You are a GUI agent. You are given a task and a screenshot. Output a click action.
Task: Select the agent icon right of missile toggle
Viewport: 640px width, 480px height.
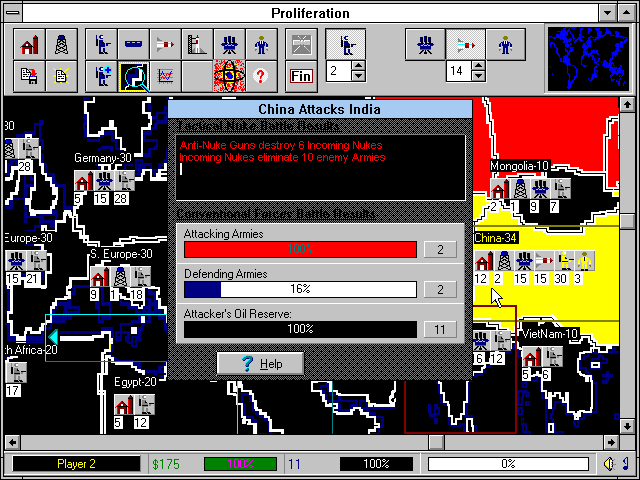coord(505,44)
